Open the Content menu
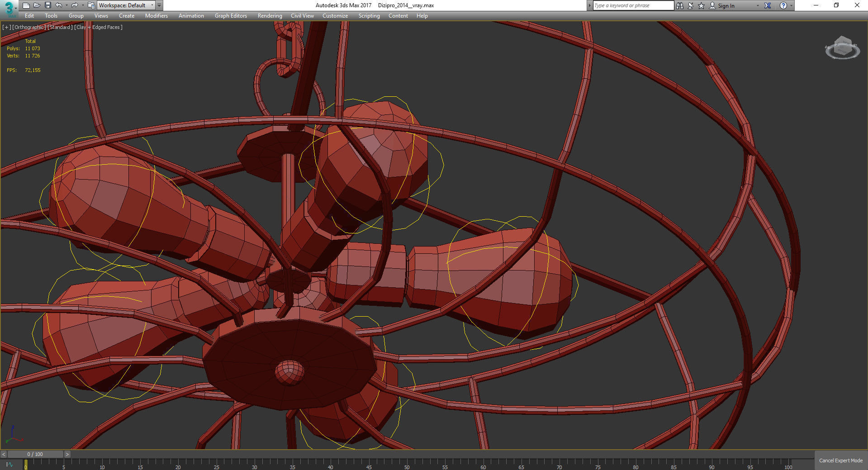Viewport: 868px width, 470px height. click(398, 16)
